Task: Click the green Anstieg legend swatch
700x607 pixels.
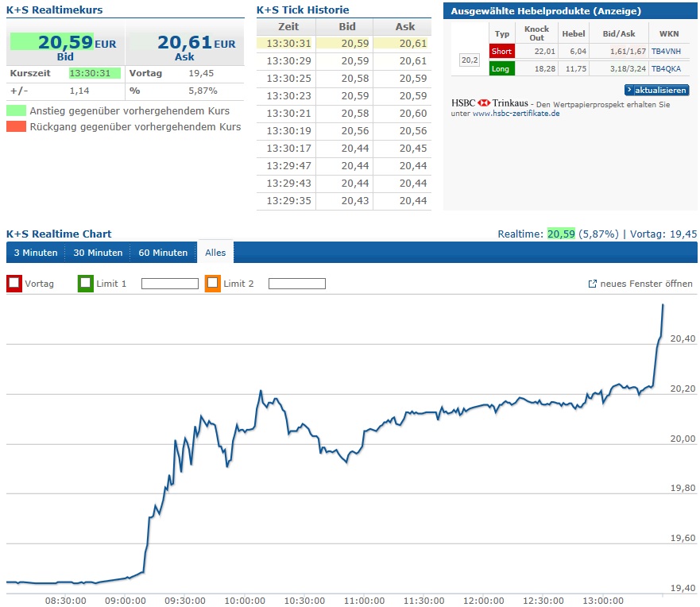Action: pyautogui.click(x=16, y=110)
